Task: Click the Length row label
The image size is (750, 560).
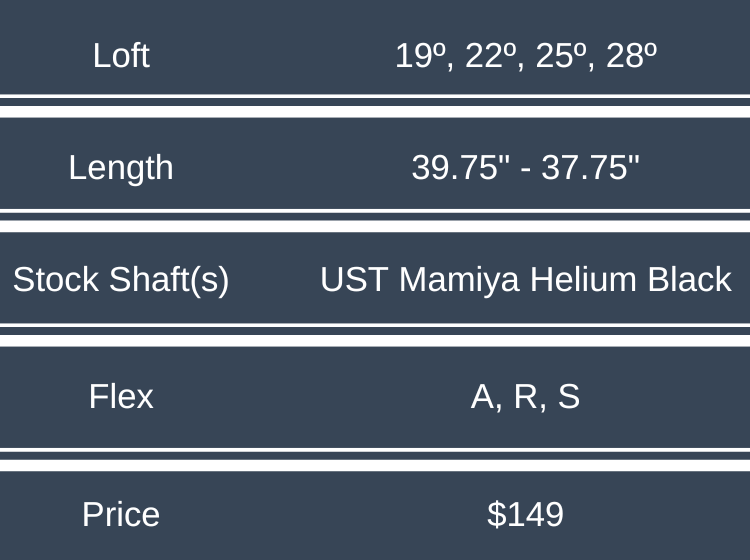Action: pyautogui.click(x=121, y=167)
